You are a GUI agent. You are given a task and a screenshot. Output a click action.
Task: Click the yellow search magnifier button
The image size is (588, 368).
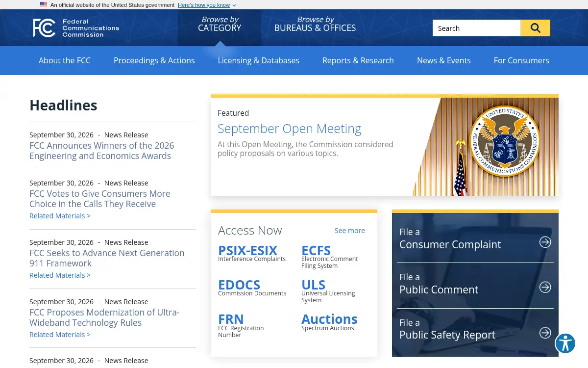click(535, 28)
